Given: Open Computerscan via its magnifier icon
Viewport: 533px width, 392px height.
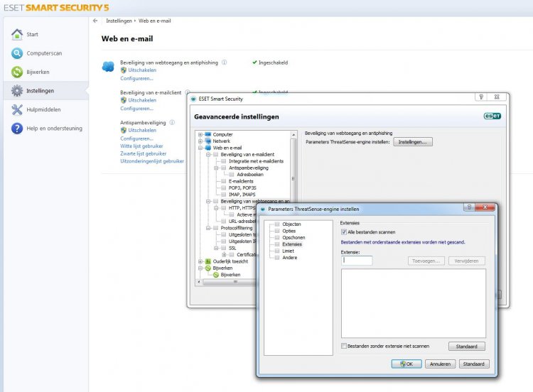Looking at the screenshot, I should (x=17, y=53).
